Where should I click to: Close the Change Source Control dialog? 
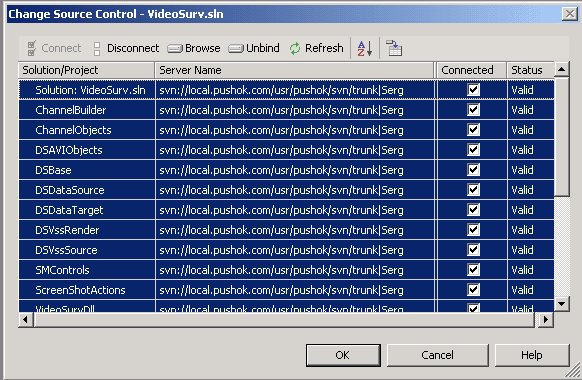click(569, 14)
